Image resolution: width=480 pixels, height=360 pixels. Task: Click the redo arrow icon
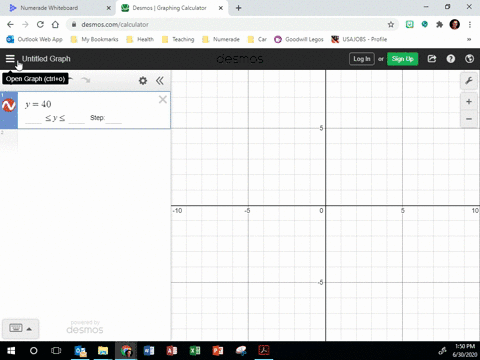pyautogui.click(x=86, y=80)
